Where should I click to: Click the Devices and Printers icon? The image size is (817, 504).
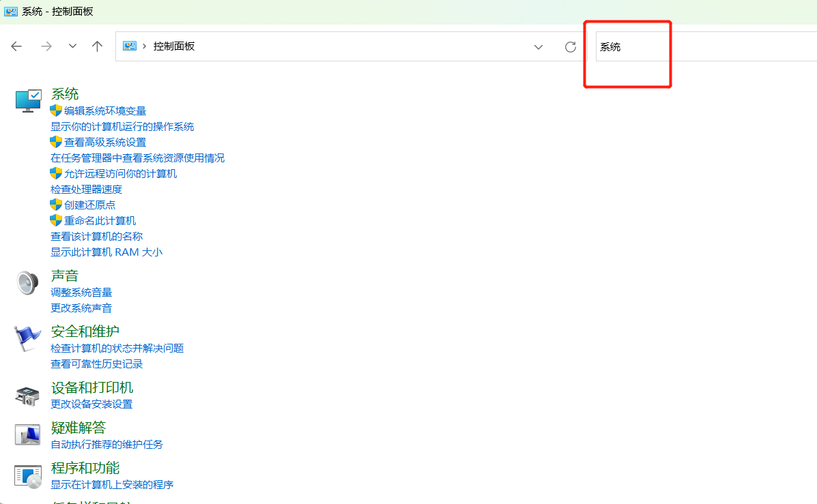click(x=28, y=394)
